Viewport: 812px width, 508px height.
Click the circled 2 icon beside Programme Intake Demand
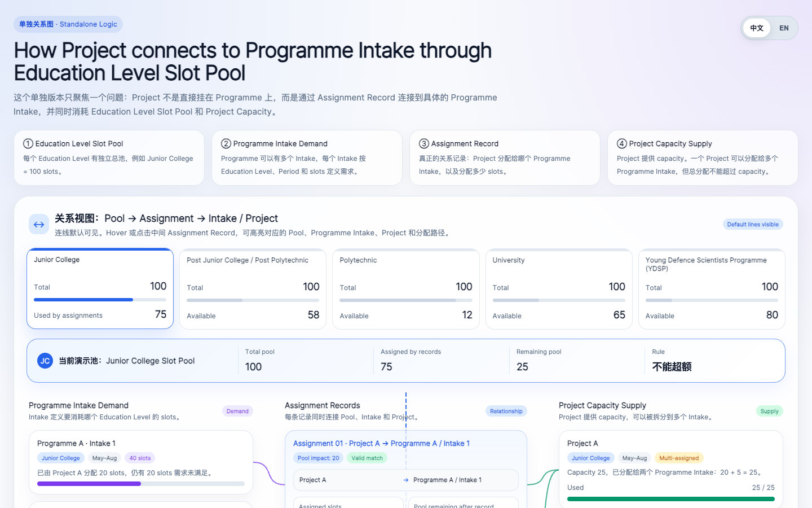pos(226,144)
